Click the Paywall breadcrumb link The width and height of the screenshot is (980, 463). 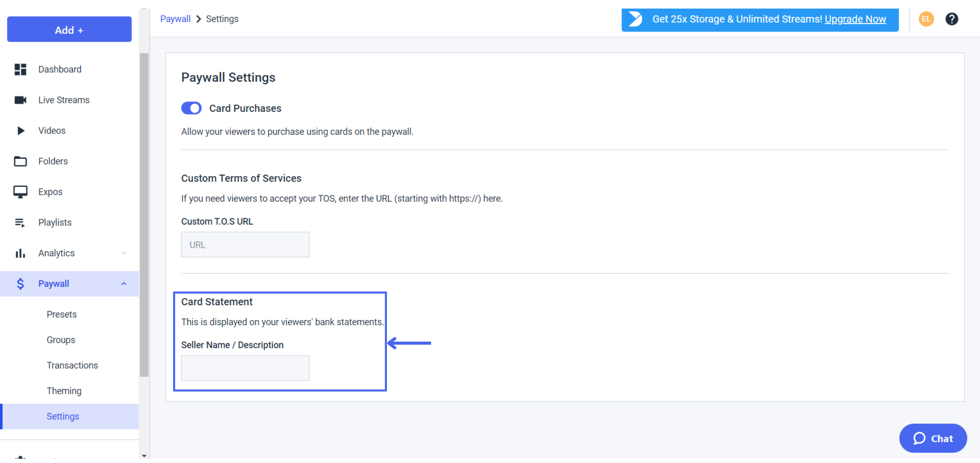pos(175,19)
